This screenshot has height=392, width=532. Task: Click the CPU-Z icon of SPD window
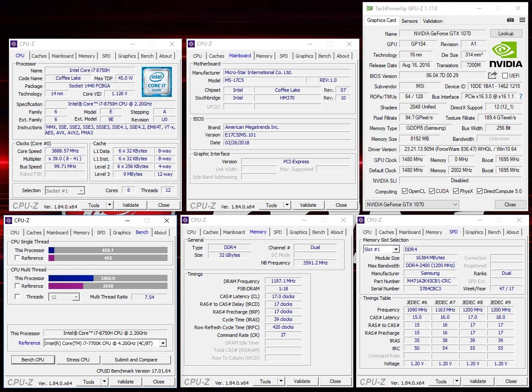tap(361, 220)
